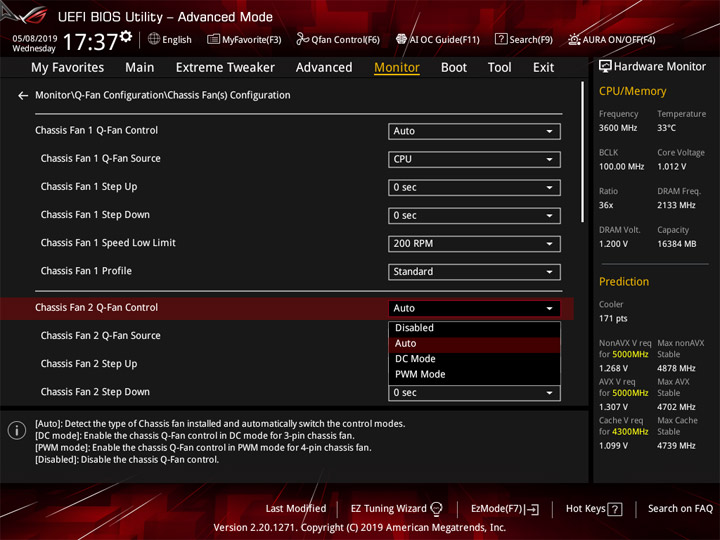Click the 05/08/2019 date text
720x540 pixels.
pyautogui.click(x=34, y=39)
